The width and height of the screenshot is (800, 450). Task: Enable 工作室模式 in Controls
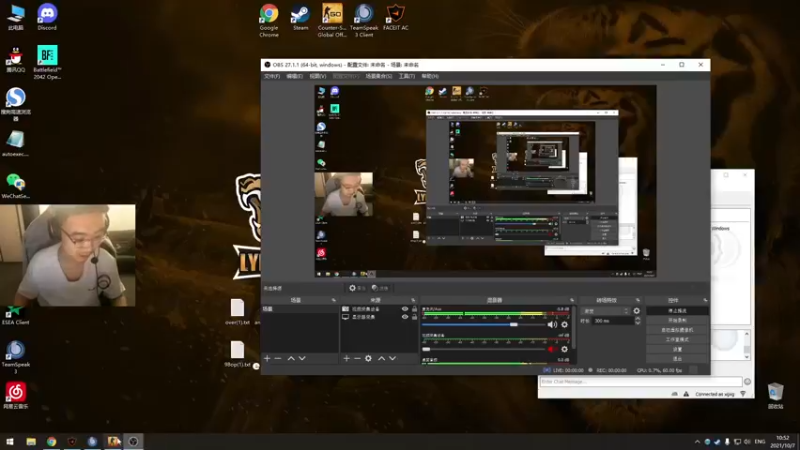[677, 340]
